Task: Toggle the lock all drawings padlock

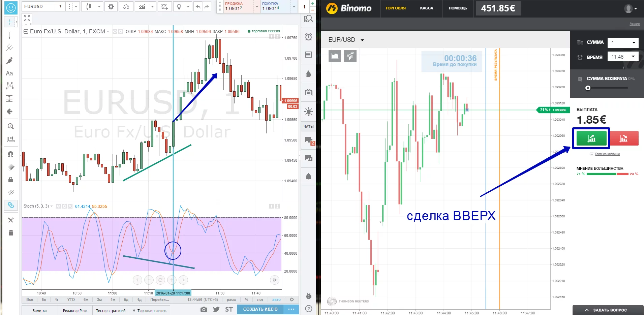Action: 10,180
